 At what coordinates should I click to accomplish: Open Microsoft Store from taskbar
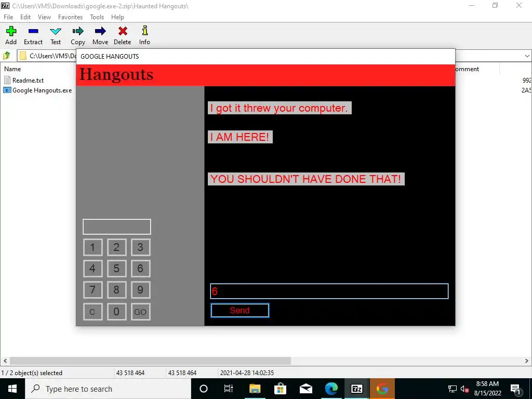click(x=280, y=389)
